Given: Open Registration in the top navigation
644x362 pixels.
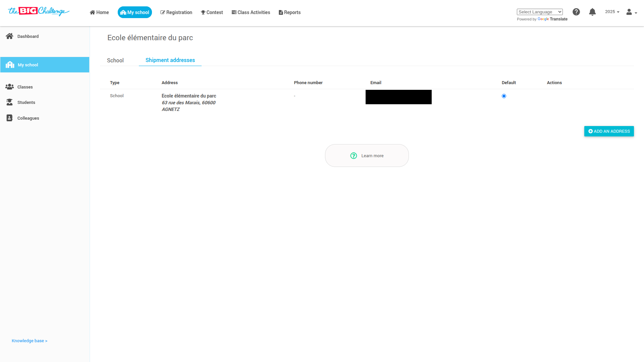Looking at the screenshot, I should (x=176, y=12).
